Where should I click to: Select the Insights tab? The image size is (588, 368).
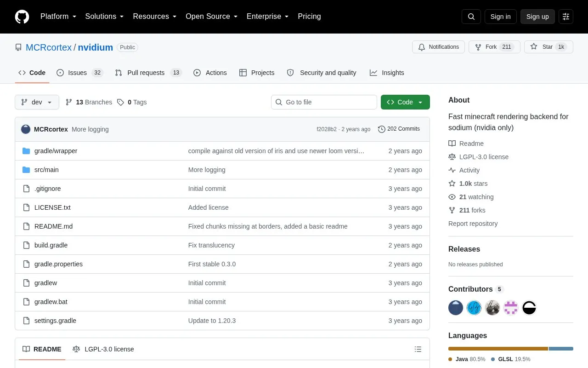pos(387,73)
